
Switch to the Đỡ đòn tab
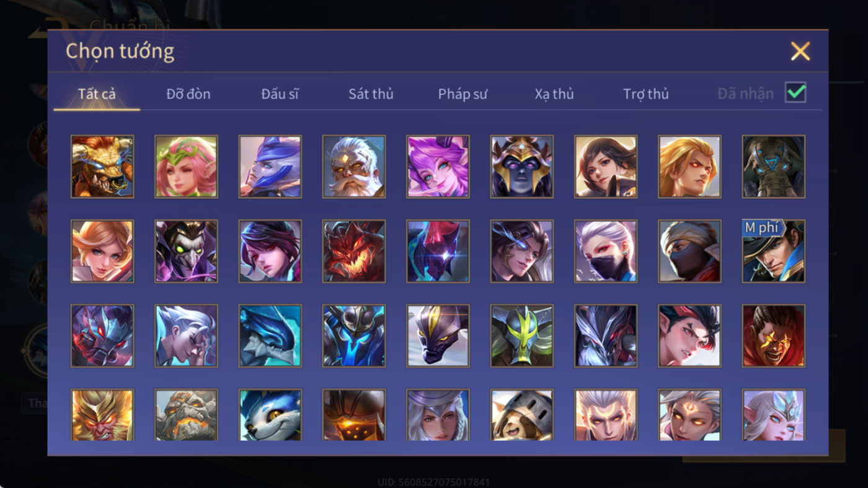(188, 94)
